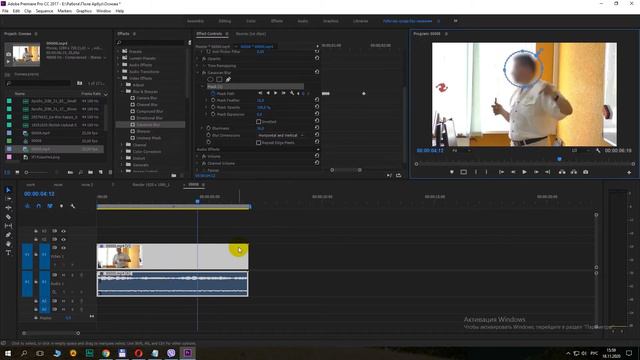Open mask tracking method wrench
The width and height of the screenshot is (640, 360).
[x=292, y=93]
